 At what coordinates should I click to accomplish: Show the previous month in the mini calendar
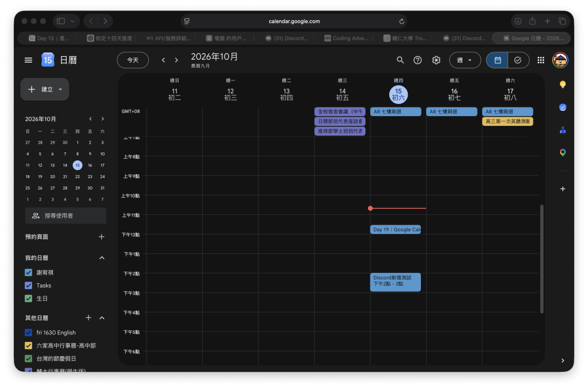pyautogui.click(x=90, y=119)
